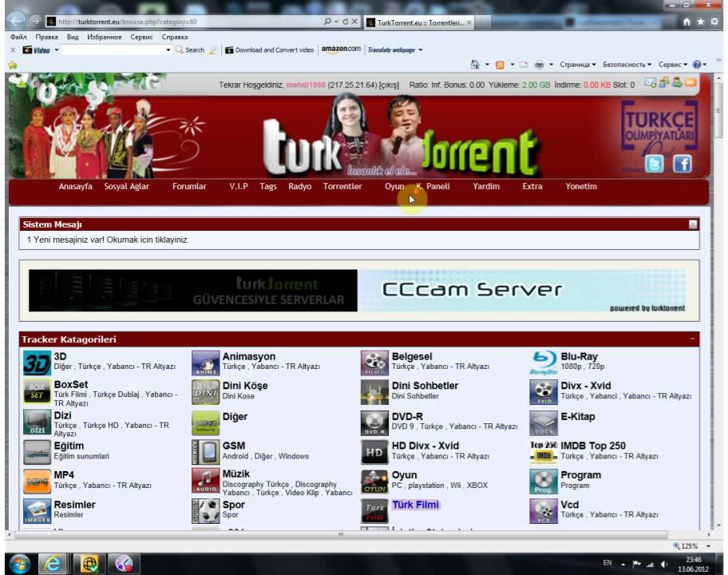This screenshot has width=728, height=575.
Task: Open the Müzik audio note icon
Action: click(x=206, y=482)
